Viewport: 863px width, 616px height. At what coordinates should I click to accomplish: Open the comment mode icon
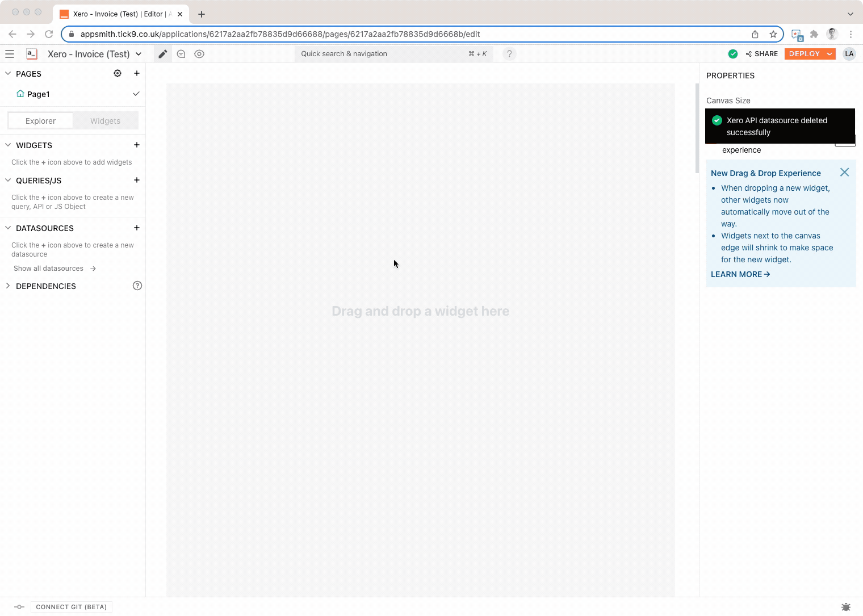[181, 54]
